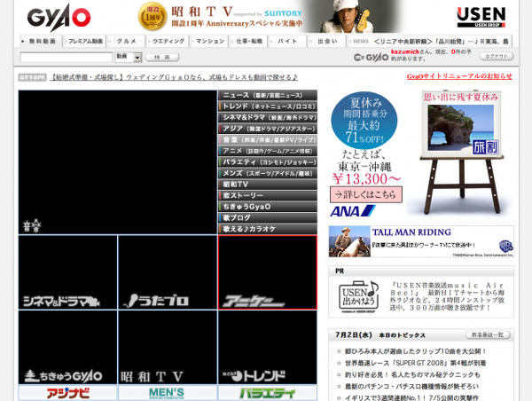Open the メンズ category

pos(268,173)
